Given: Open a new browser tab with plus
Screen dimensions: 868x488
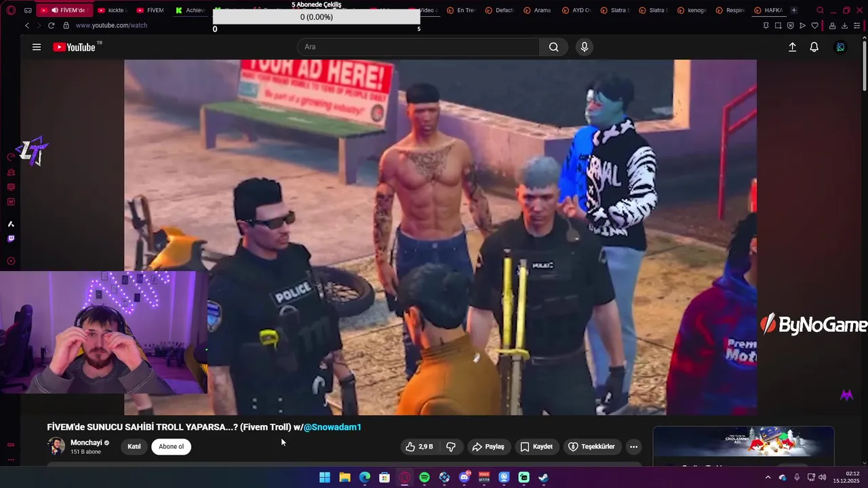Looking at the screenshot, I should point(794,10).
